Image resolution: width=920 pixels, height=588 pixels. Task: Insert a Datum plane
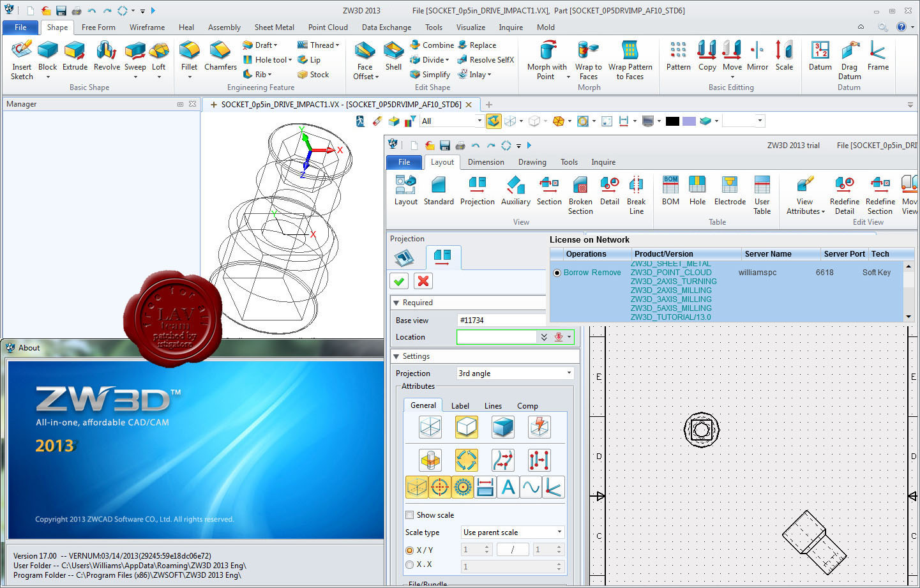coord(820,55)
